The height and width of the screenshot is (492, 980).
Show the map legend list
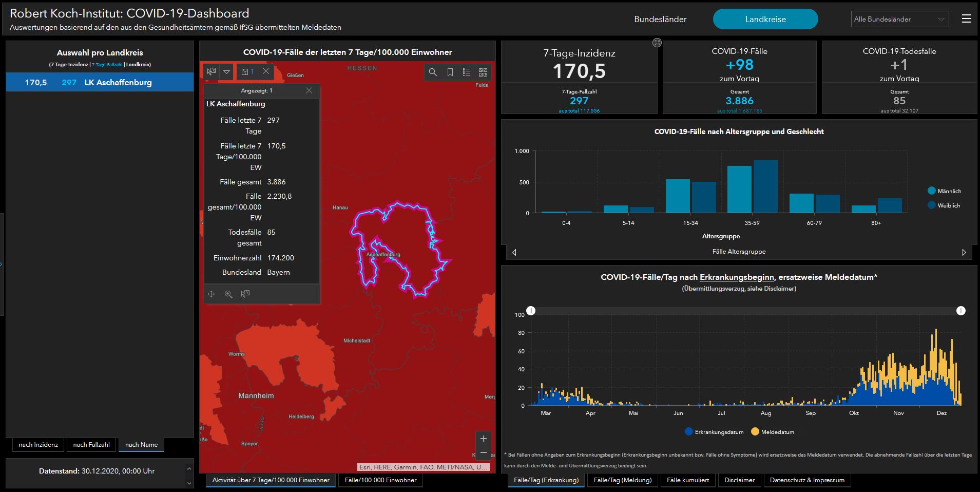(x=466, y=72)
